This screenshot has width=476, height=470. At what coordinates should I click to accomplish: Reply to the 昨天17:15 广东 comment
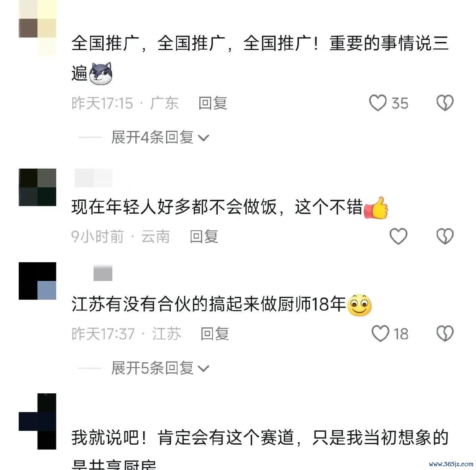pyautogui.click(x=213, y=103)
